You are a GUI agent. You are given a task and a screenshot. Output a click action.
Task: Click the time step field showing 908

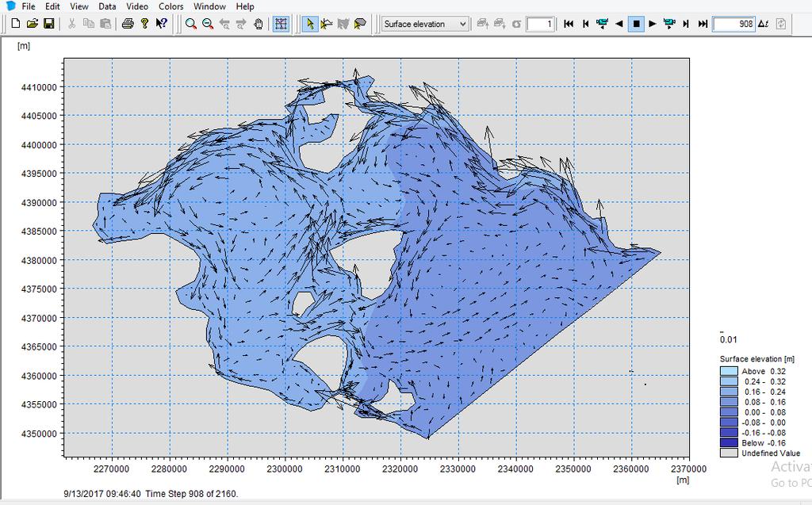coord(733,24)
